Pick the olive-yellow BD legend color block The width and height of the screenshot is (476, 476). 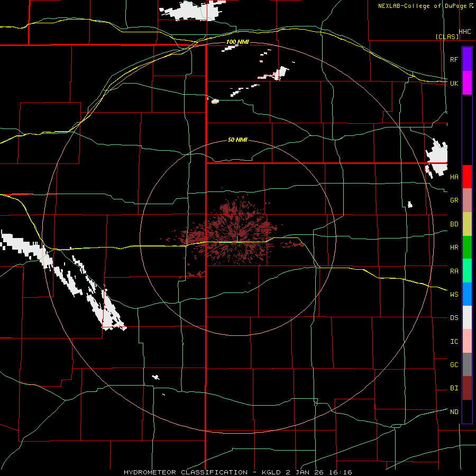(x=467, y=224)
